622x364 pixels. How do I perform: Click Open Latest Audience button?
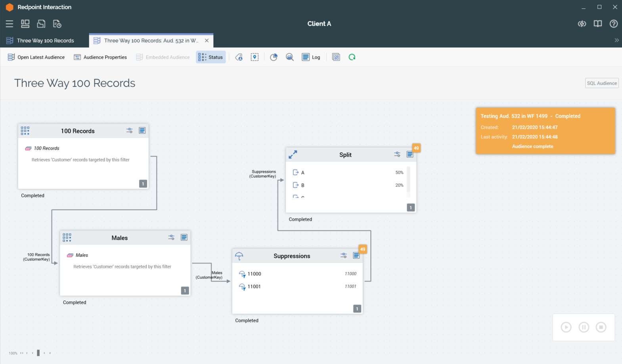click(x=36, y=57)
